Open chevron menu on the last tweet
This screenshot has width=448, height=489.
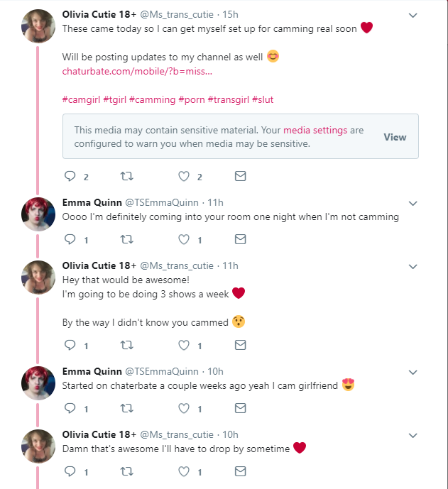point(413,435)
